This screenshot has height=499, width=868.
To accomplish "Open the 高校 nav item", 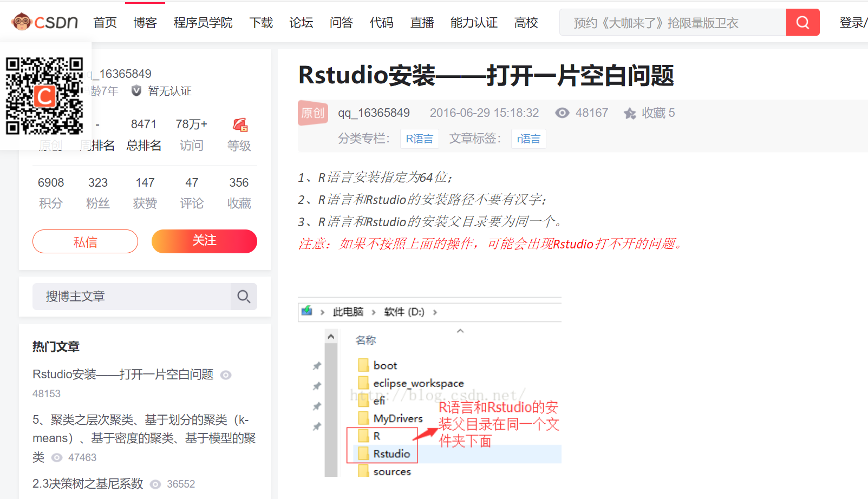I will pyautogui.click(x=526, y=23).
